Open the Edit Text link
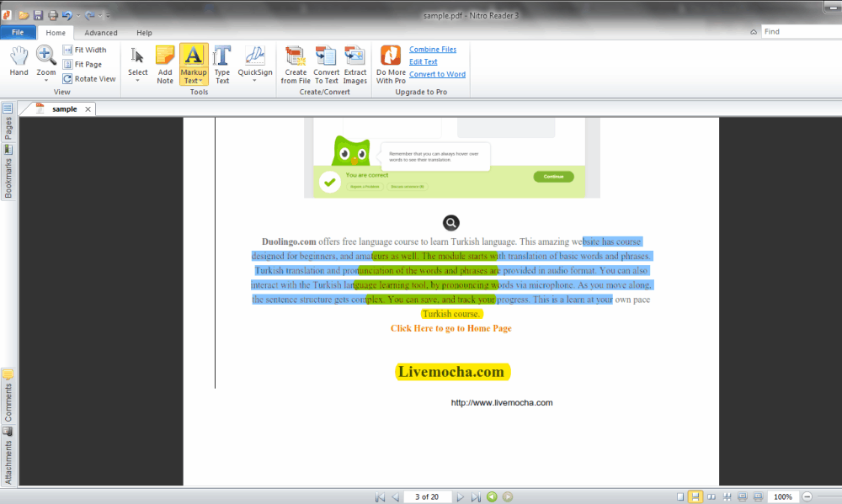This screenshot has width=842, height=504. pyautogui.click(x=424, y=61)
